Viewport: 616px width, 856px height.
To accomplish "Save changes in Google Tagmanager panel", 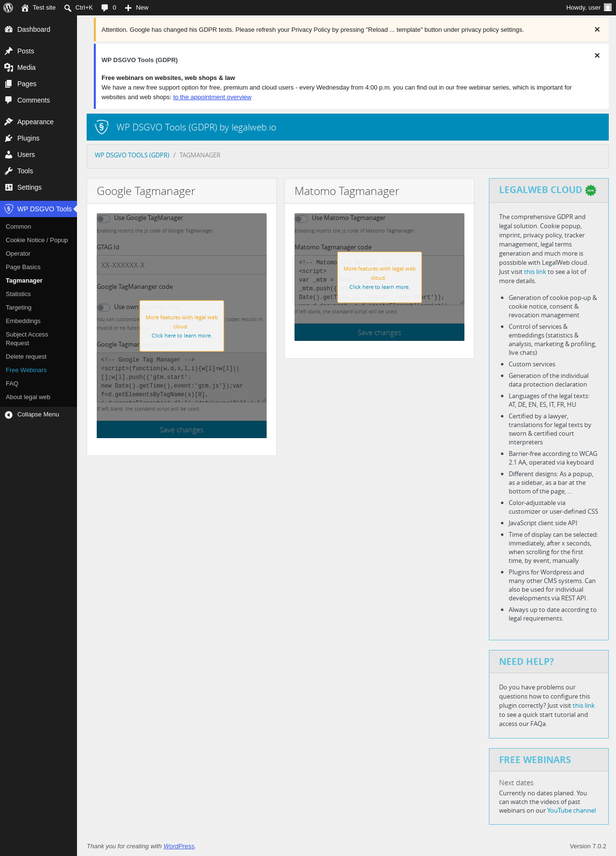I will coord(181,429).
